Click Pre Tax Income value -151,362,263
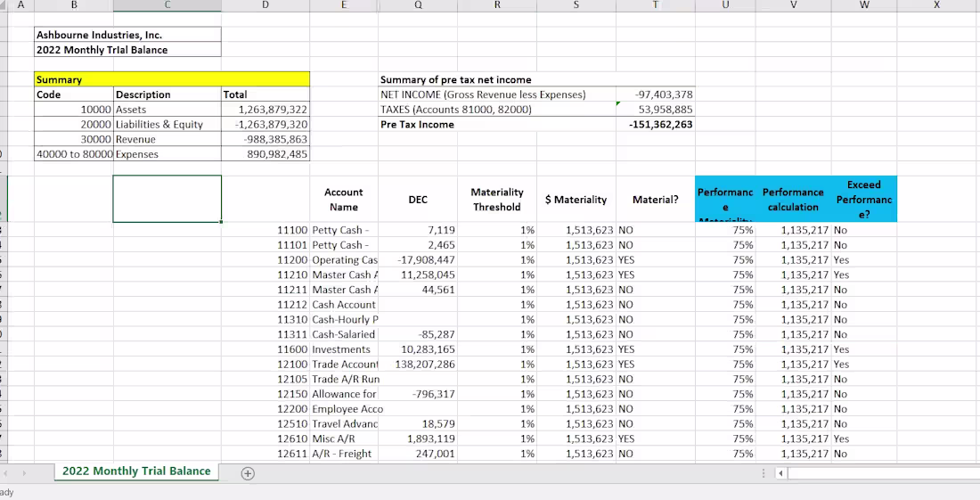 (655, 125)
